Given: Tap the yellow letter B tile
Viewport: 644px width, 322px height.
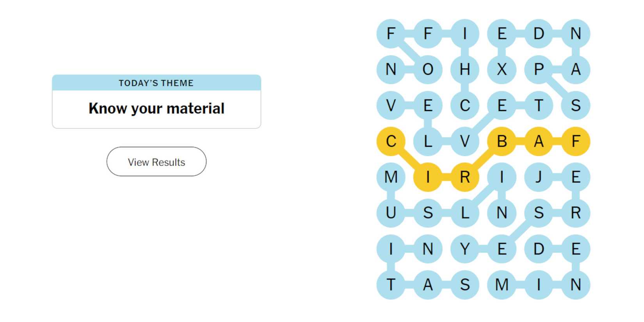Looking at the screenshot, I should click(502, 141).
